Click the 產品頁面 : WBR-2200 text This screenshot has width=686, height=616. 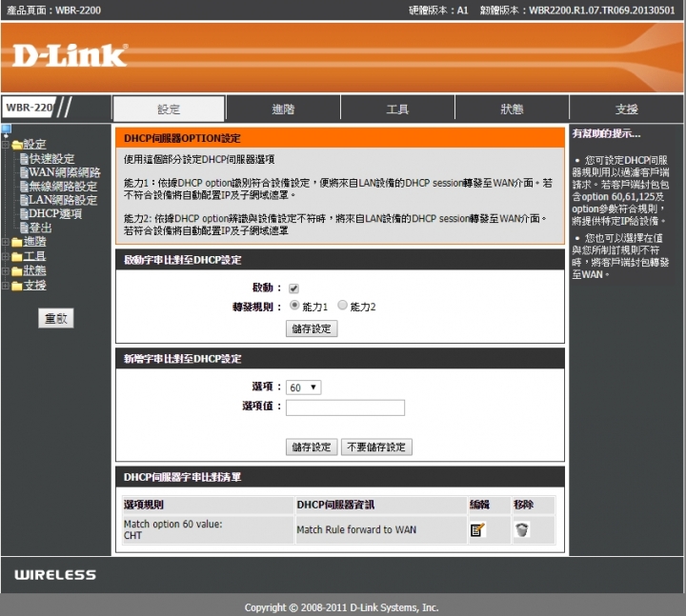pos(53,10)
